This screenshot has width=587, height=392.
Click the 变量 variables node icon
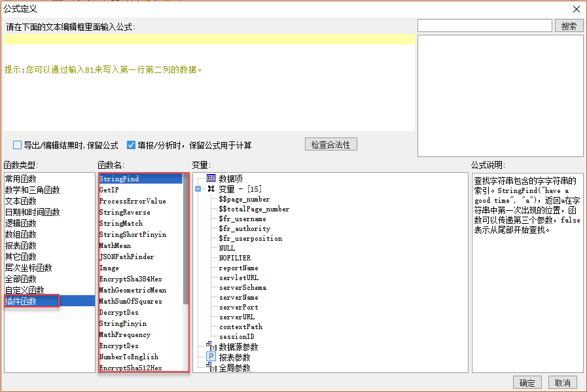[x=211, y=188]
